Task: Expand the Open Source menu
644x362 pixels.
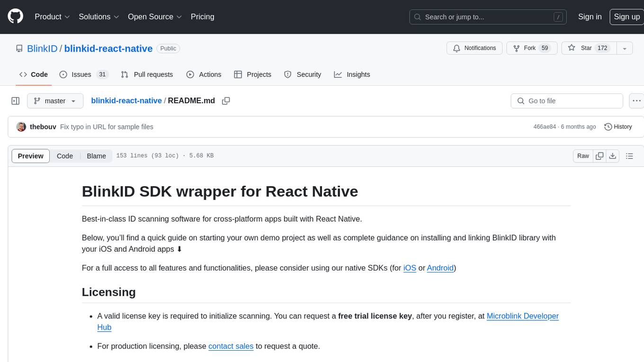Action: point(155,17)
